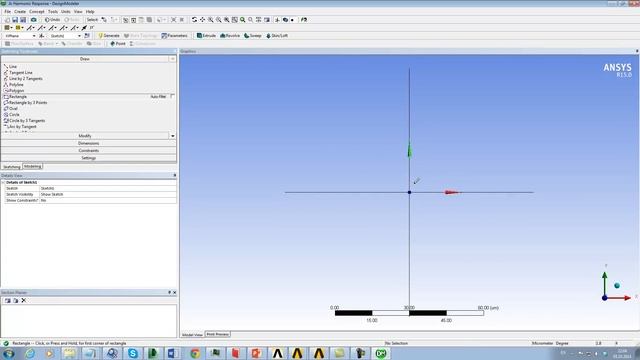This screenshot has width=640, height=360.
Task: Click the Windows Start button
Action: 9,353
